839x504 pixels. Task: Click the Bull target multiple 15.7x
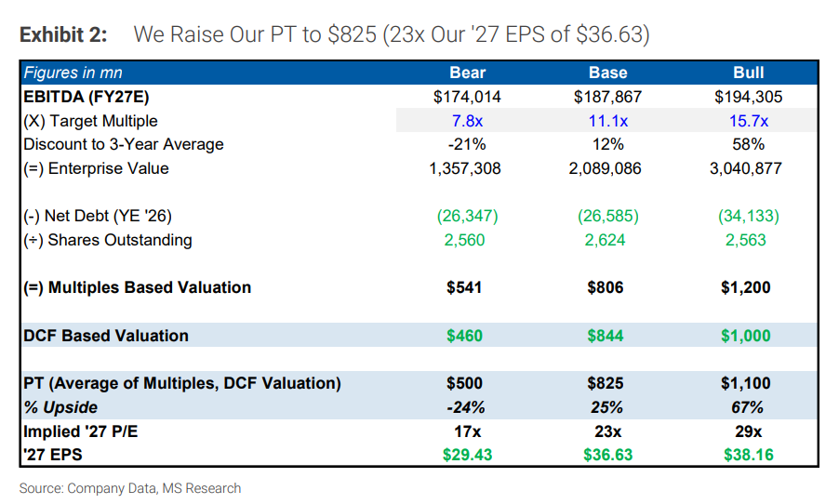coord(748,121)
